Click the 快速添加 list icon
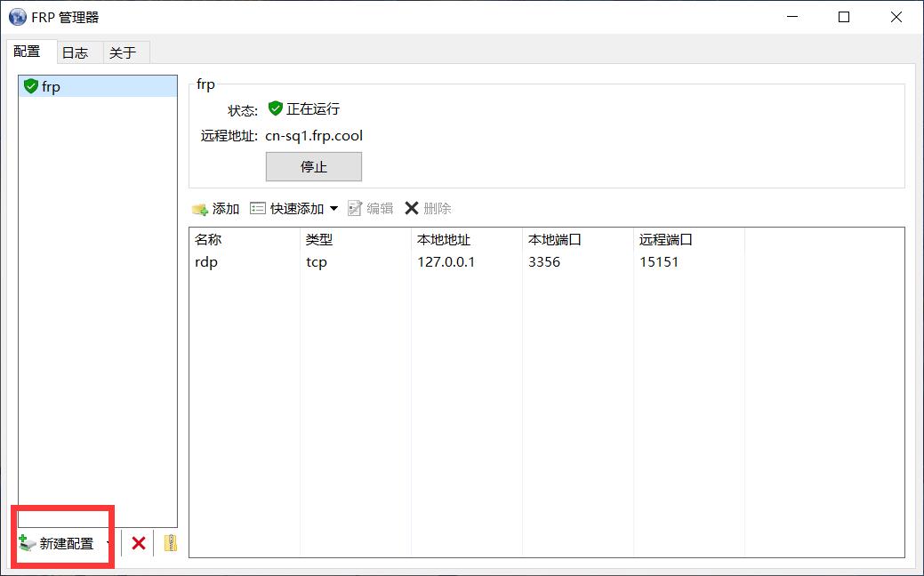Screen dimensions: 924x576 coord(258,208)
